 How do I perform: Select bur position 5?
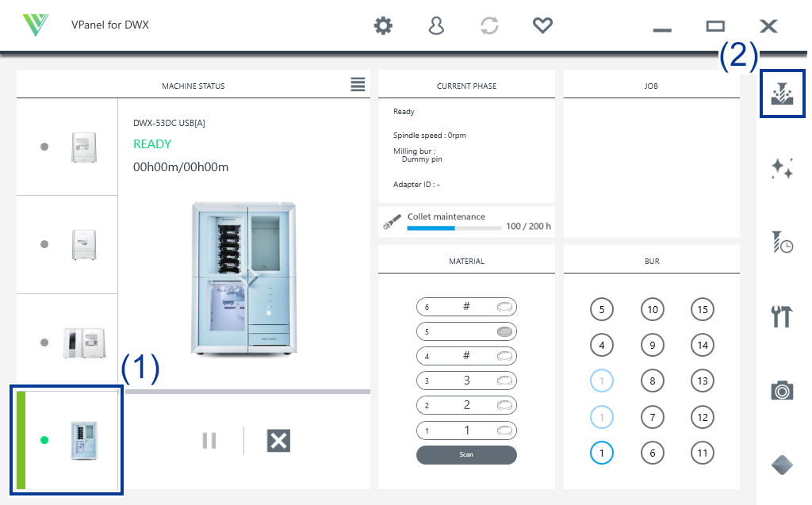[x=602, y=309]
